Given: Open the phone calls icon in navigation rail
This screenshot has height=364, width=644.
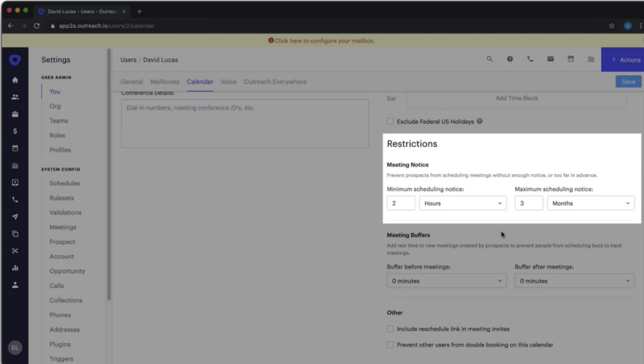Looking at the screenshot, I should click(15, 200).
